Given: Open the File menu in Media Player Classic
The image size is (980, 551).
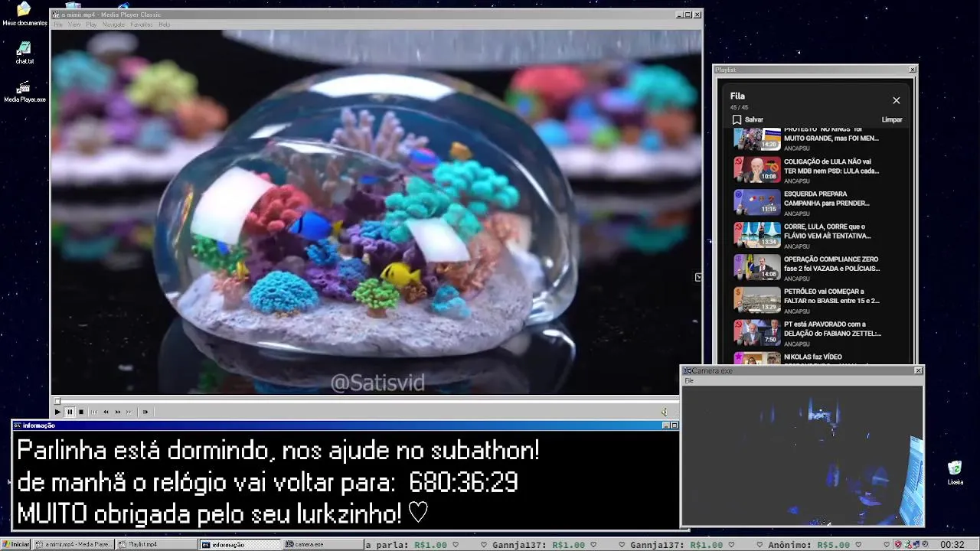Looking at the screenshot, I should pyautogui.click(x=58, y=24).
